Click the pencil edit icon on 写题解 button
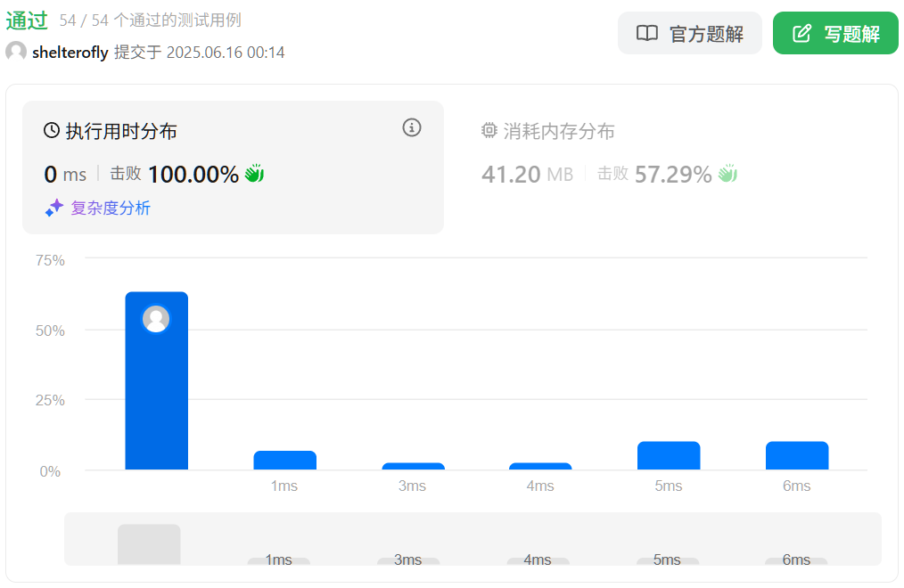Screen dimensions: 904x588 click(x=802, y=33)
